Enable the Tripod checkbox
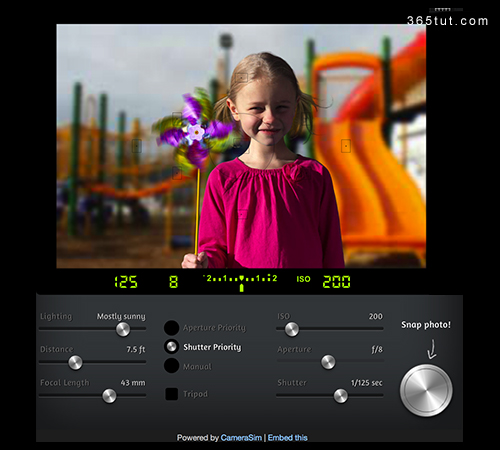 click(171, 394)
